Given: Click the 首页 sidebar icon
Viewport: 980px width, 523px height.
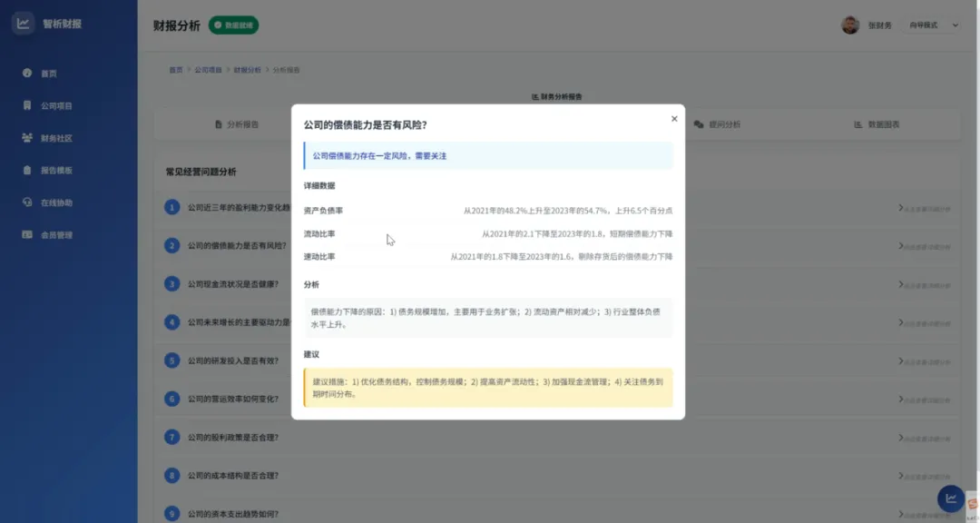Looking at the screenshot, I should click(27, 74).
